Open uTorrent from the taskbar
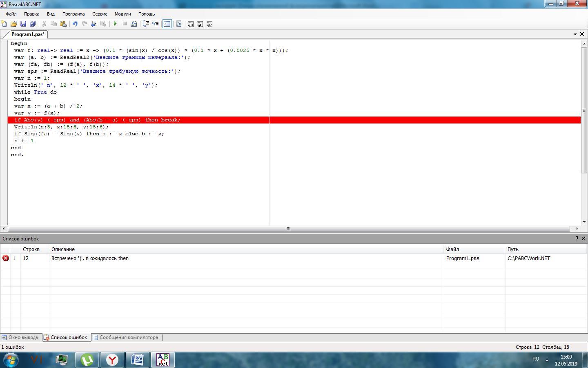Viewport: 588px width, 368px height. tap(87, 360)
